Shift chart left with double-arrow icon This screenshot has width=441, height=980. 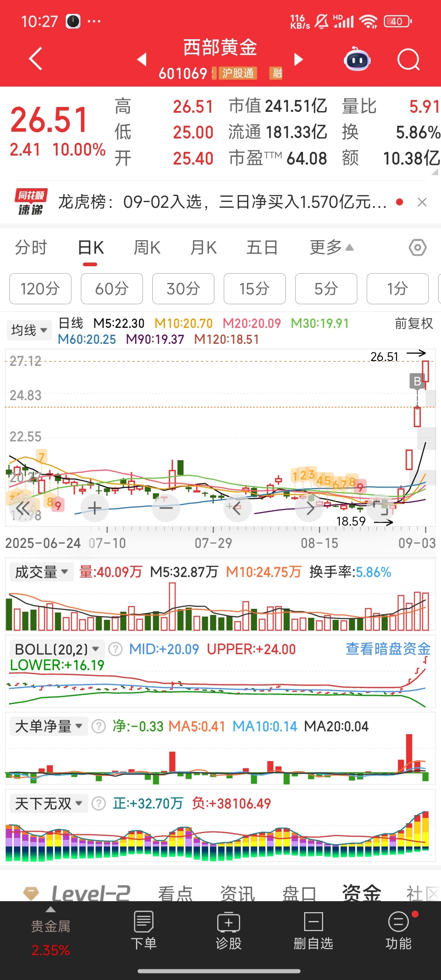point(23,508)
